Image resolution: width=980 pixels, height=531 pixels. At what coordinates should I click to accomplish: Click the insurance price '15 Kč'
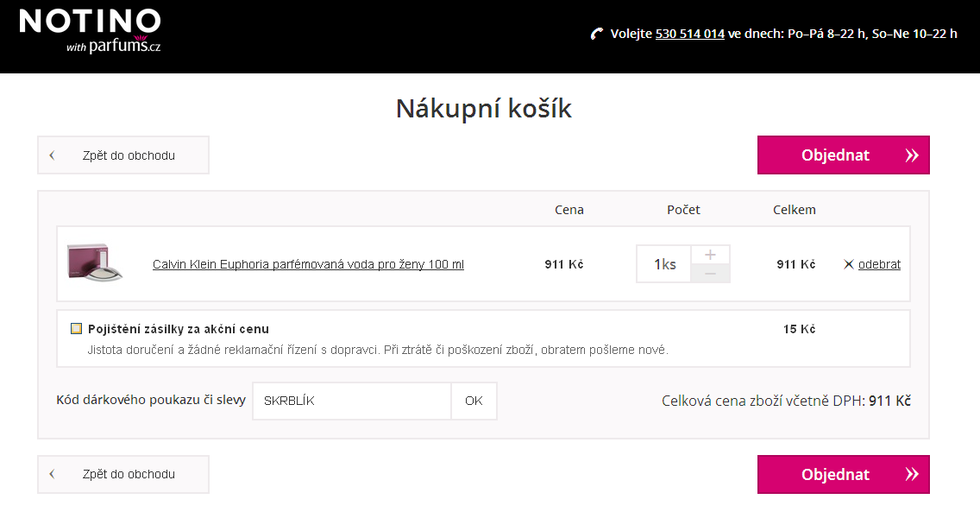(799, 329)
